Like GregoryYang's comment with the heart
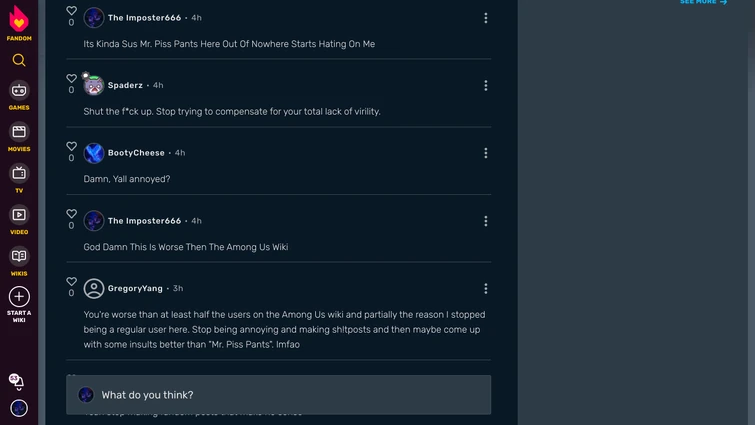 [71, 282]
